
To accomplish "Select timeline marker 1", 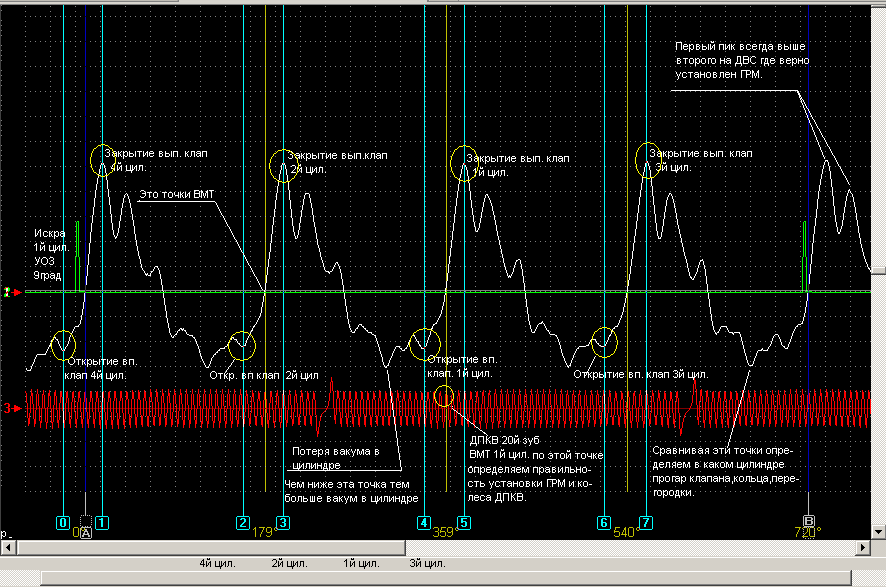I will click(x=102, y=522).
